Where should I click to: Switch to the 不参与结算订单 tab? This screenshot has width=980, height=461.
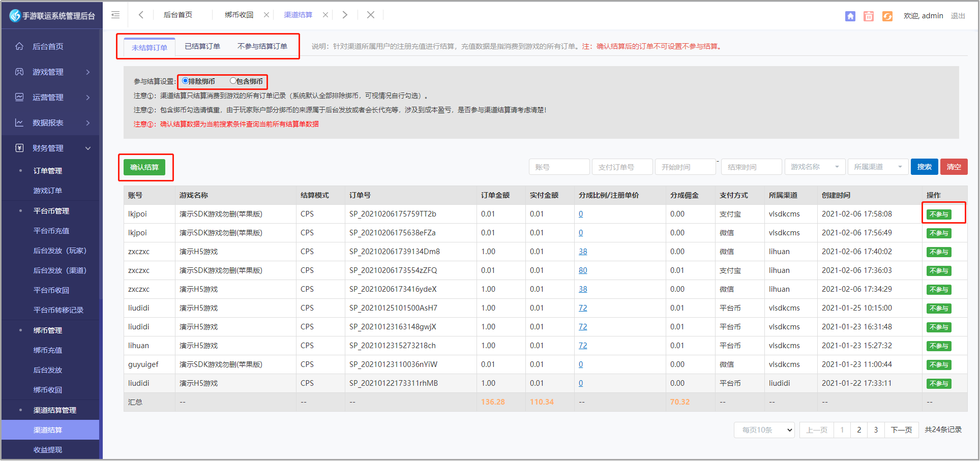coord(262,46)
